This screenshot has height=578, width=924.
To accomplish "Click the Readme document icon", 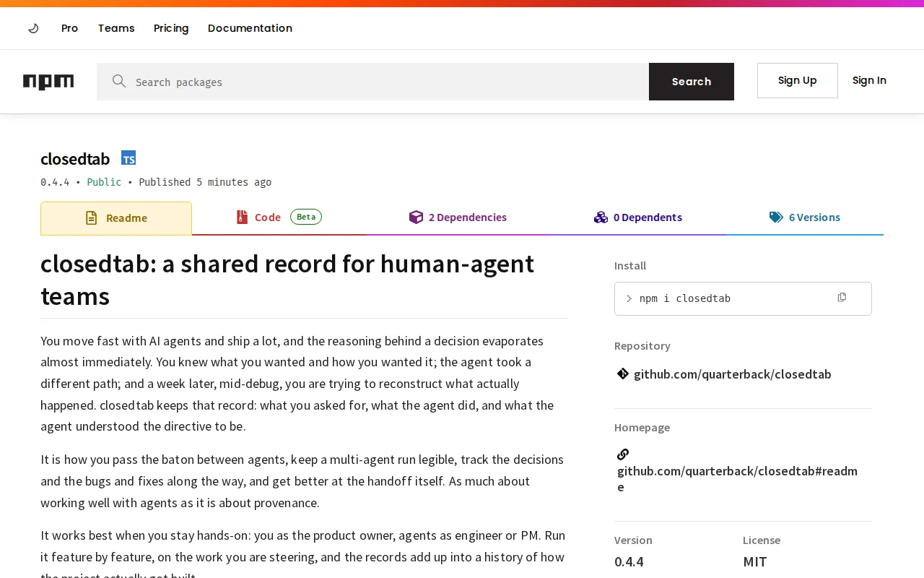I will (x=91, y=217).
